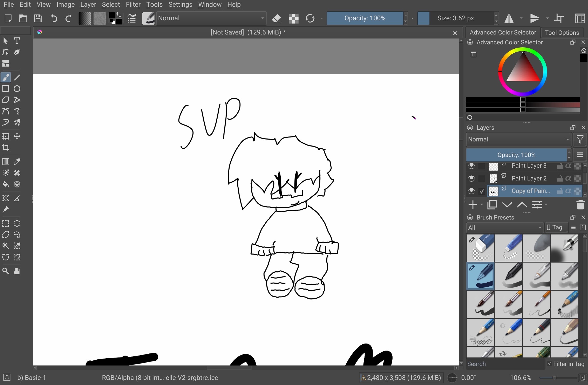Click the Tag button in Brush Presets
Image resolution: width=588 pixels, height=385 pixels.
pos(556,228)
